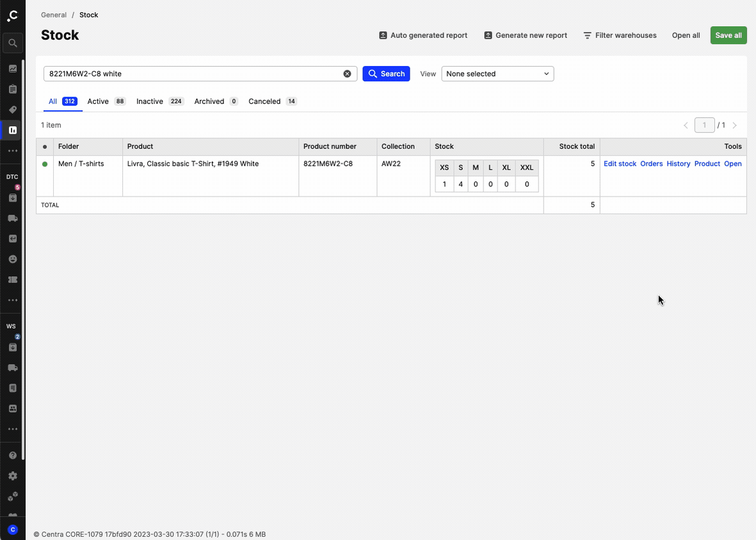Open the sidebar search magnifier
Image resolution: width=756 pixels, height=540 pixels.
click(12, 44)
